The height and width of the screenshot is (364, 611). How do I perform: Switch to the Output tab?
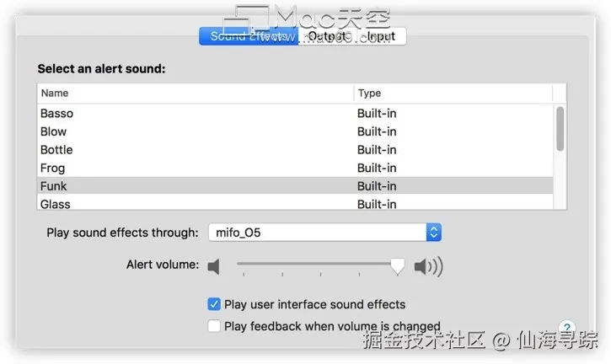pyautogui.click(x=326, y=36)
